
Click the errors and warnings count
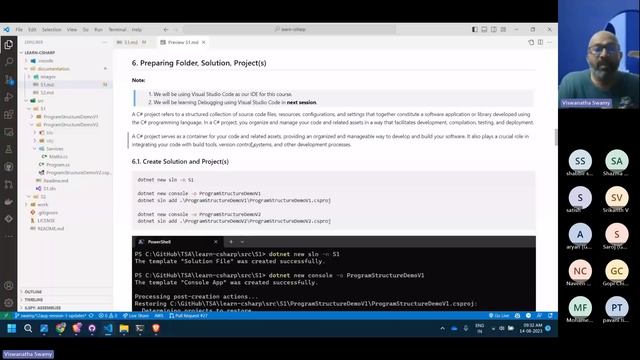(x=108, y=316)
